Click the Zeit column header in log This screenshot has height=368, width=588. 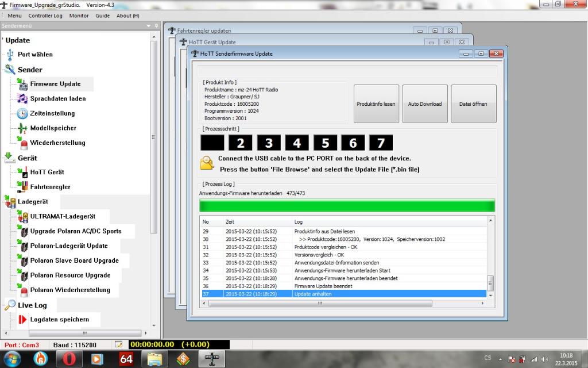click(230, 221)
